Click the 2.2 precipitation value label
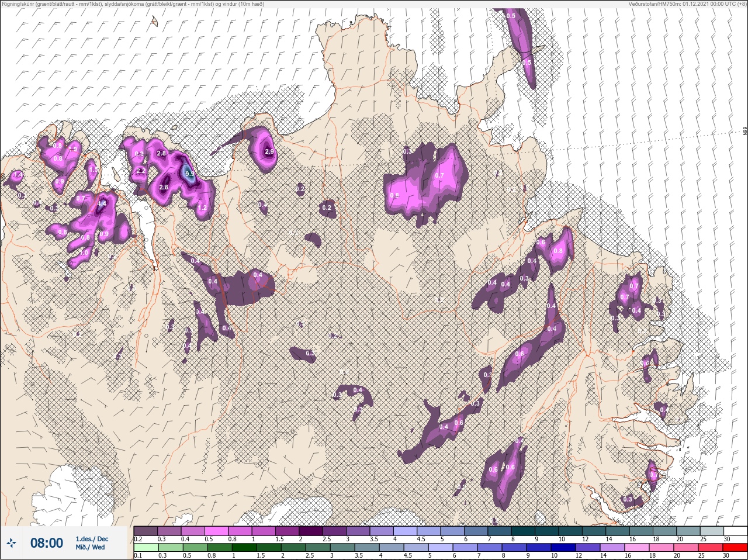Image resolution: width=748 pixels, height=560 pixels. 140,171
